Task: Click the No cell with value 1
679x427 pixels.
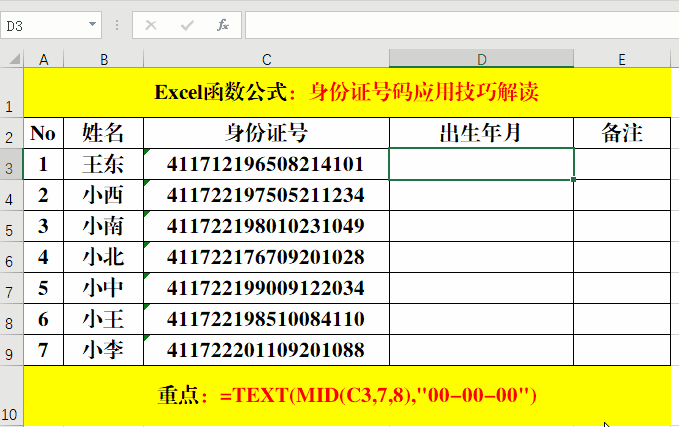Action: [43, 164]
